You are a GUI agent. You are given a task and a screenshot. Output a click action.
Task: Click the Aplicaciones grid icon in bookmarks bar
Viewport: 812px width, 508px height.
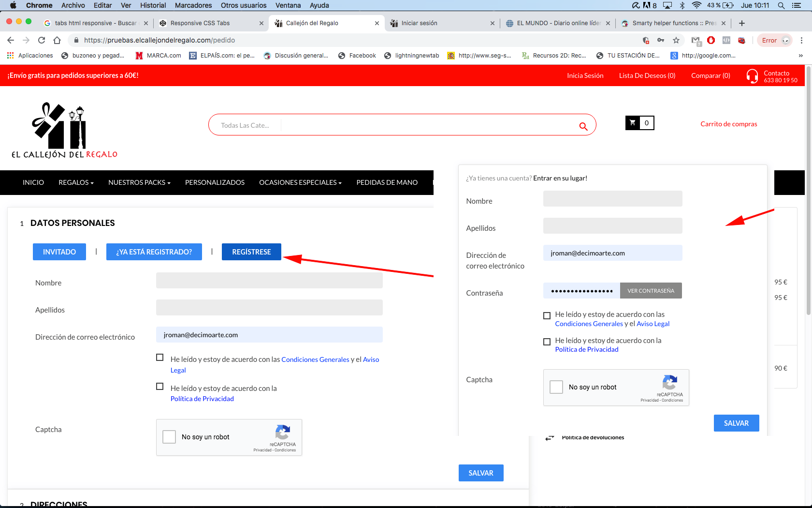(x=11, y=56)
